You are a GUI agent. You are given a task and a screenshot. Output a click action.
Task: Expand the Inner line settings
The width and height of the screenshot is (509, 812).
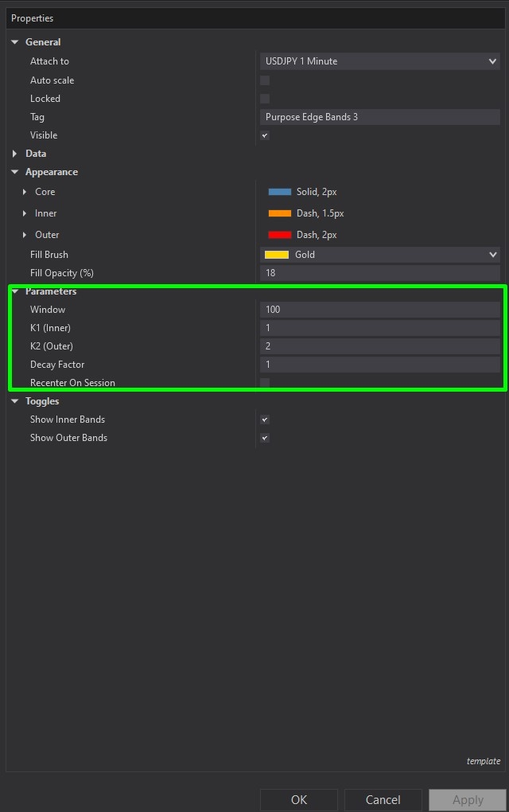24,213
